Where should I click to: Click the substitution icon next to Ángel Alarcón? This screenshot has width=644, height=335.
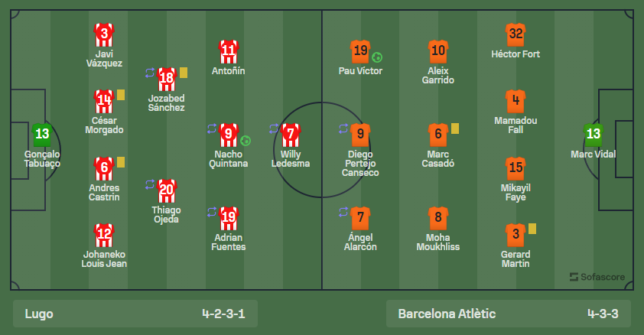(343, 212)
